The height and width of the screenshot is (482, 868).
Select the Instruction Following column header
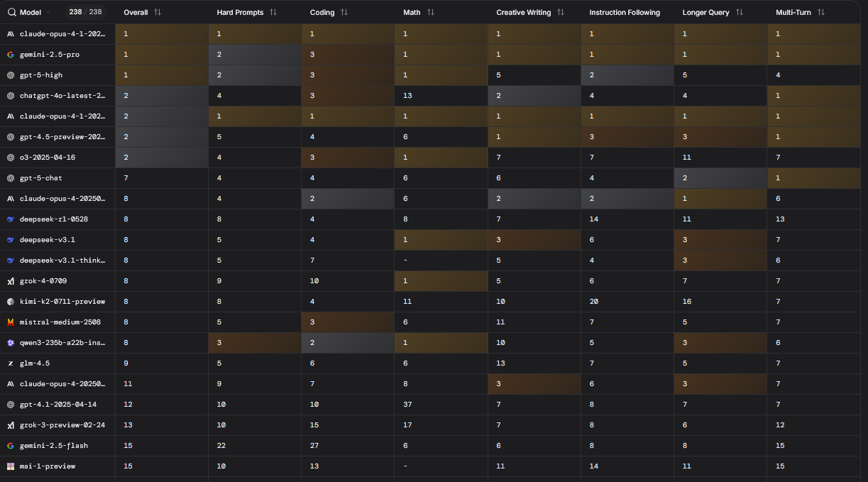coord(625,11)
